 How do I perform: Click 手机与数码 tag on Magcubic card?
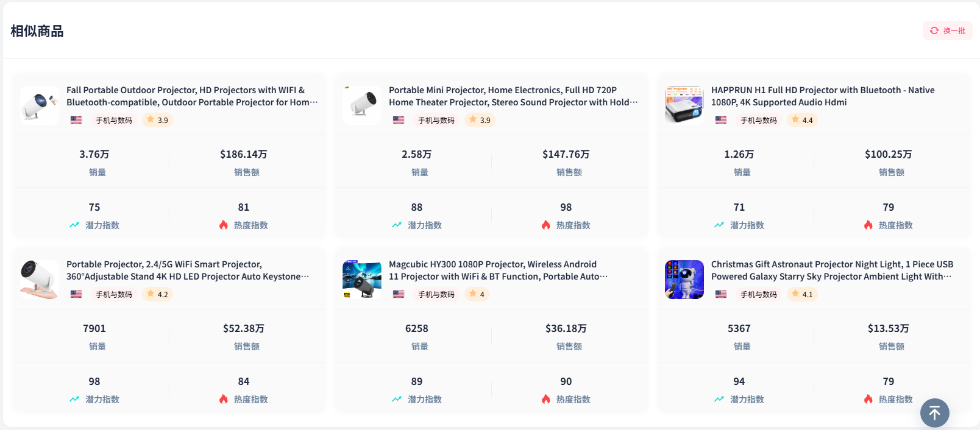(x=436, y=294)
